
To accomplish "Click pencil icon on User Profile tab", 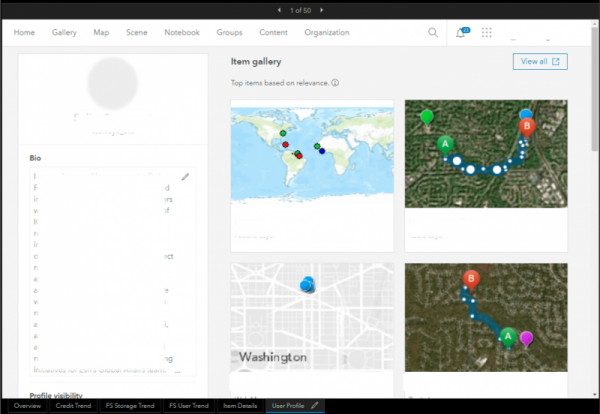I will pyautogui.click(x=315, y=405).
